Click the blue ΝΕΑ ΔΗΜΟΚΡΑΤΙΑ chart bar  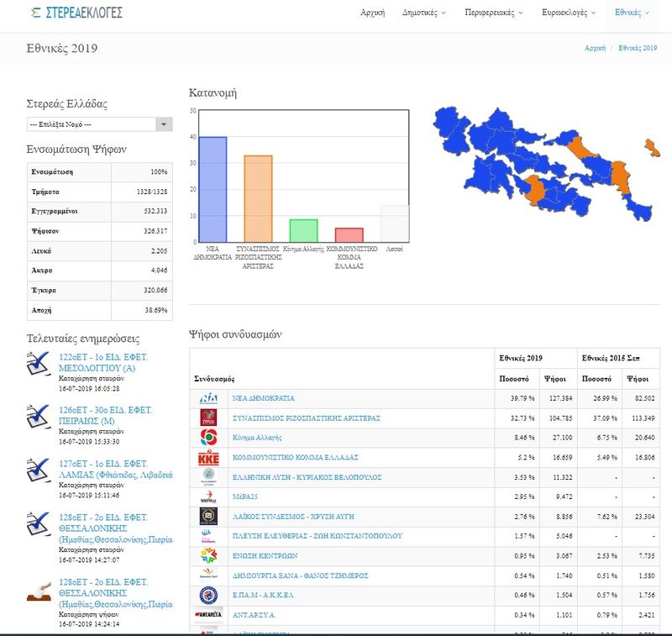point(213,189)
